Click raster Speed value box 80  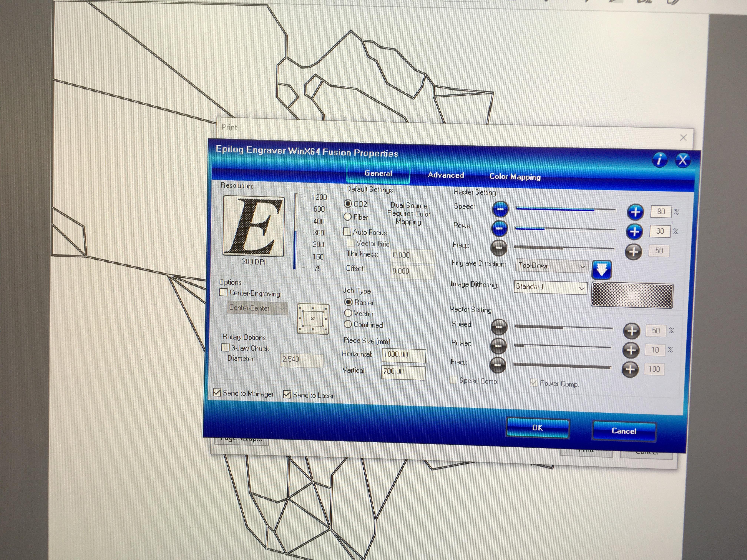pos(661,212)
